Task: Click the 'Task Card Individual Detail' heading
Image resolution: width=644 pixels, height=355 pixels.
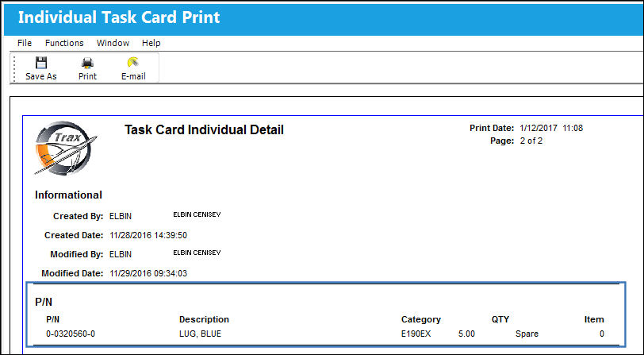Action: 204,130
